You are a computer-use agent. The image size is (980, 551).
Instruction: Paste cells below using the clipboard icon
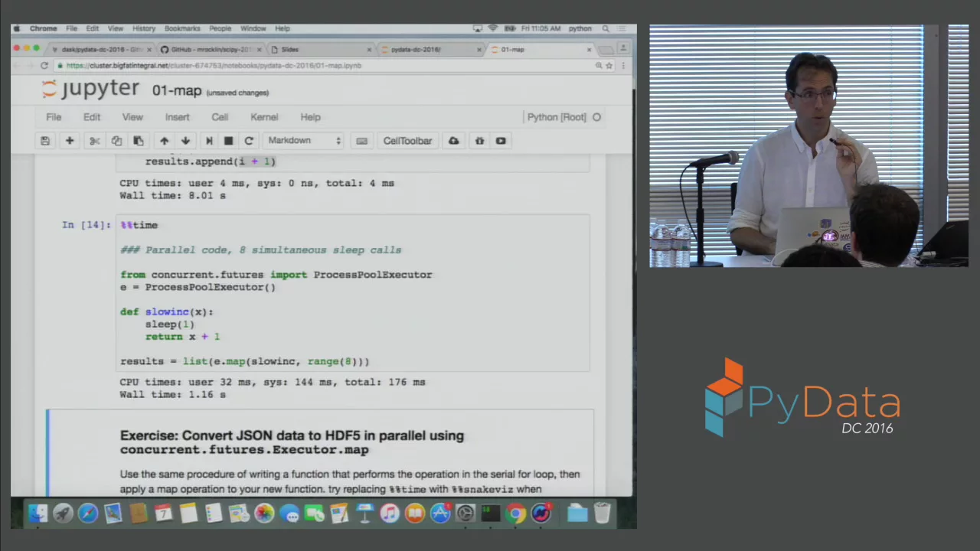(139, 141)
